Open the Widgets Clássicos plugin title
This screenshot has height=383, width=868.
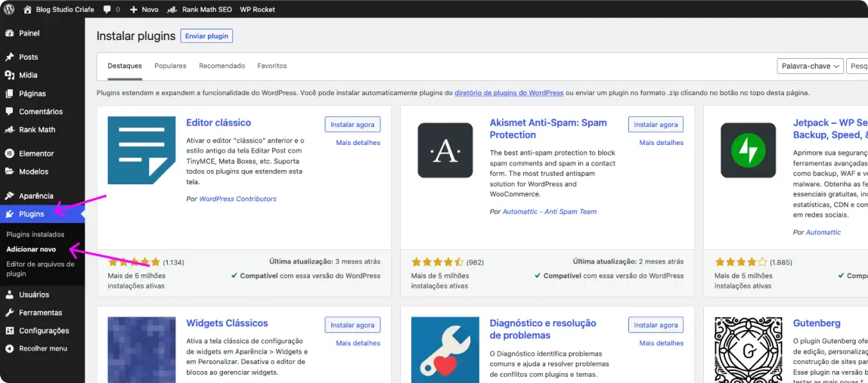[227, 323]
